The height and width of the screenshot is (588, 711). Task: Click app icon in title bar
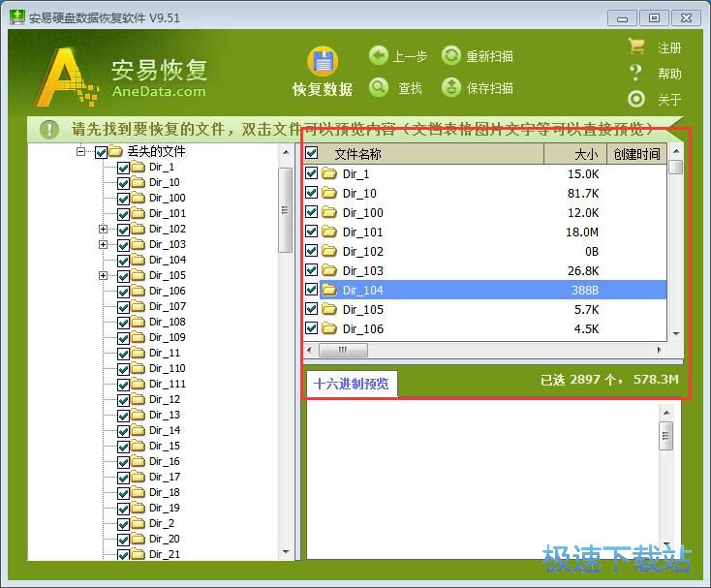tap(17, 17)
